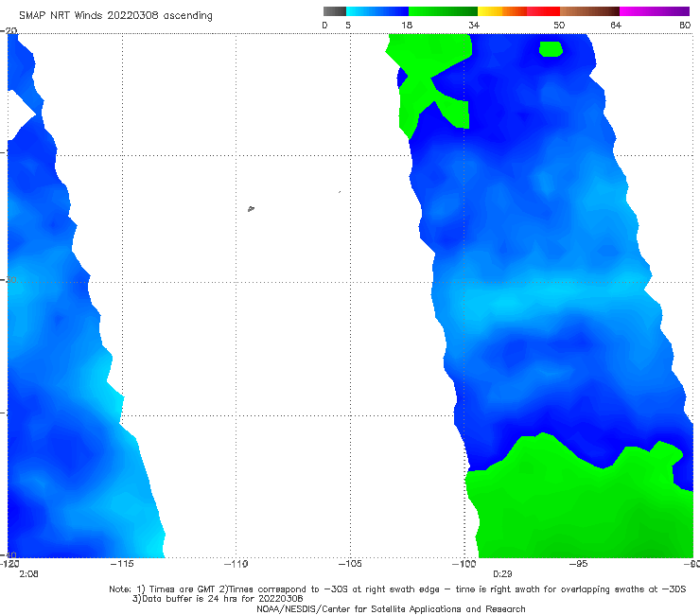Click the magenta-purple segment of the color bar

655,11
